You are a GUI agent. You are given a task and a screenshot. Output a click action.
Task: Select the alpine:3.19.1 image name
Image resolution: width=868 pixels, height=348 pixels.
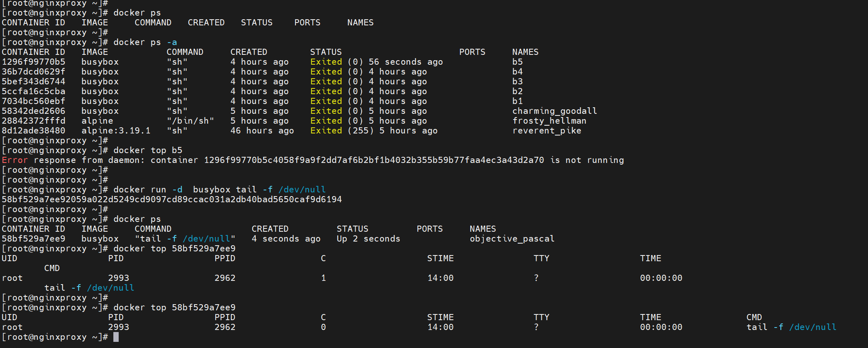116,131
